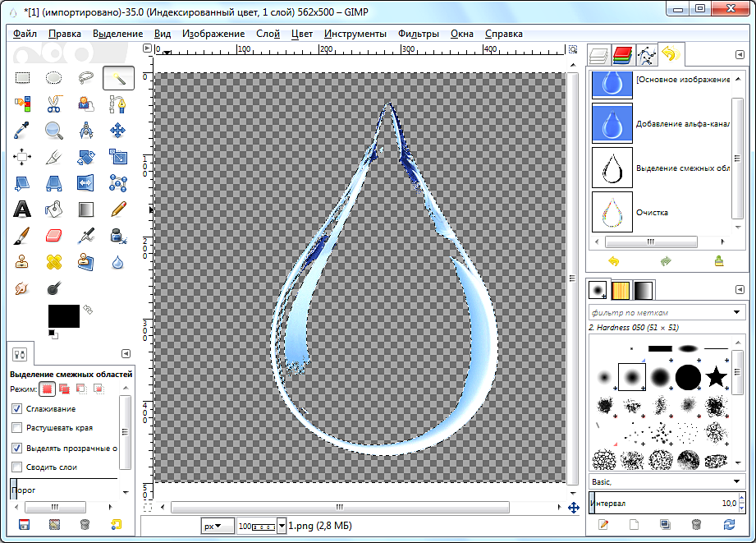
Task: Select the Rectangle Select tool
Action: tap(22, 78)
